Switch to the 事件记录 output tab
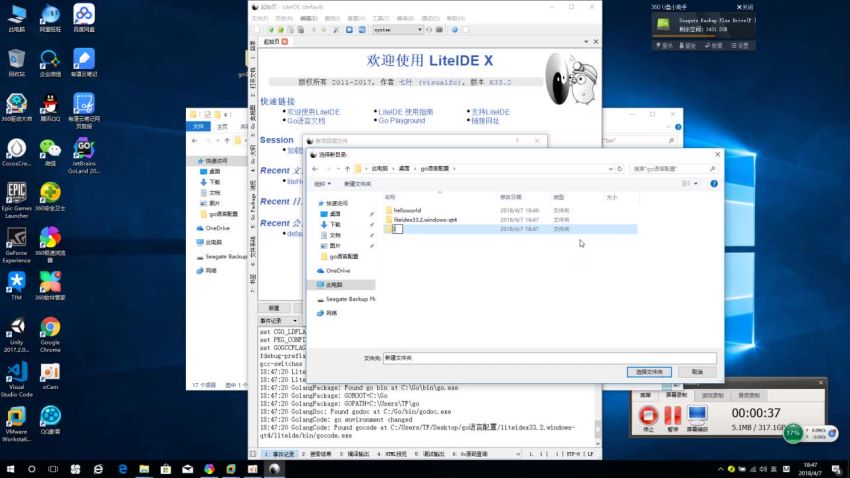The height and width of the screenshot is (478, 850). pyautogui.click(x=280, y=454)
